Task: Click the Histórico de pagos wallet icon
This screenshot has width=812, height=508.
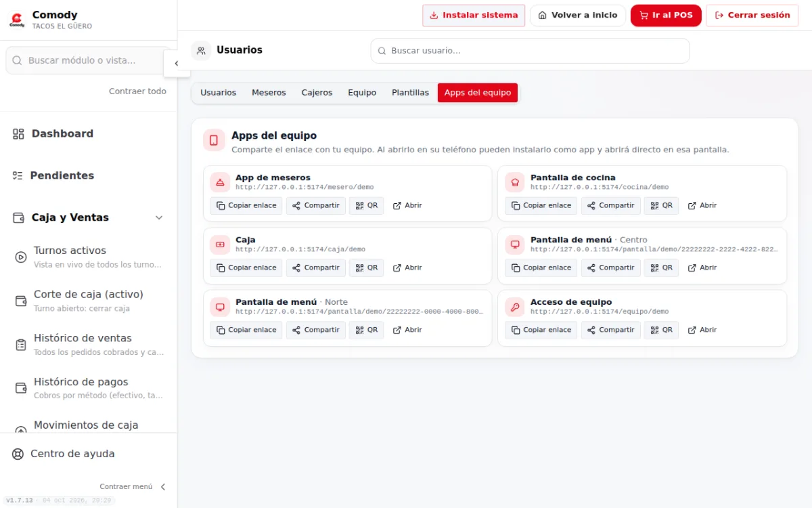Action: point(21,388)
